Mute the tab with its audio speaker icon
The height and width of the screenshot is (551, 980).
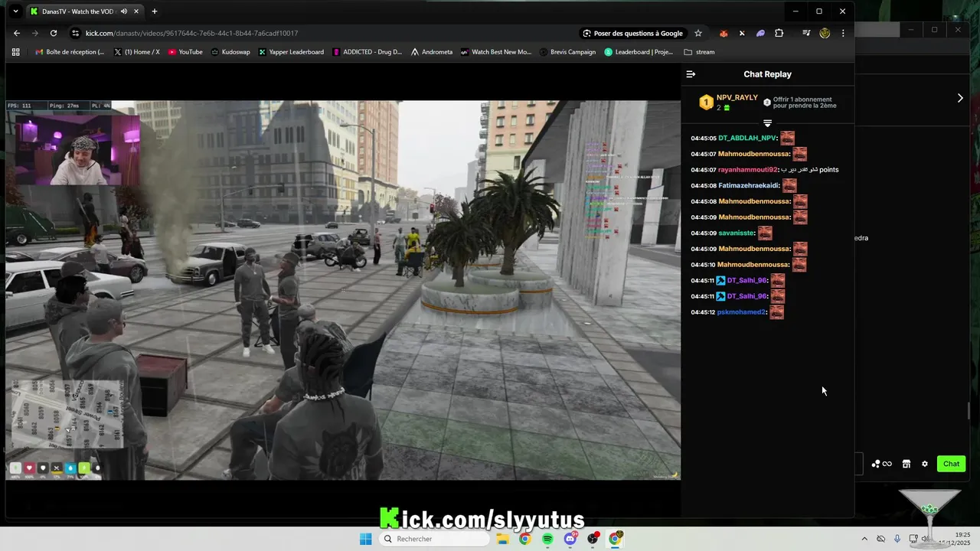pyautogui.click(x=123, y=11)
